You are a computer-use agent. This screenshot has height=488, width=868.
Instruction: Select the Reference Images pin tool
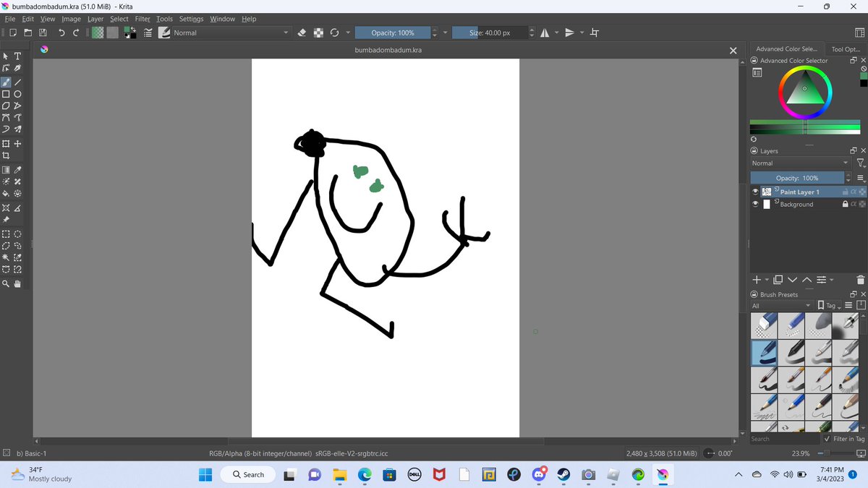(x=7, y=220)
